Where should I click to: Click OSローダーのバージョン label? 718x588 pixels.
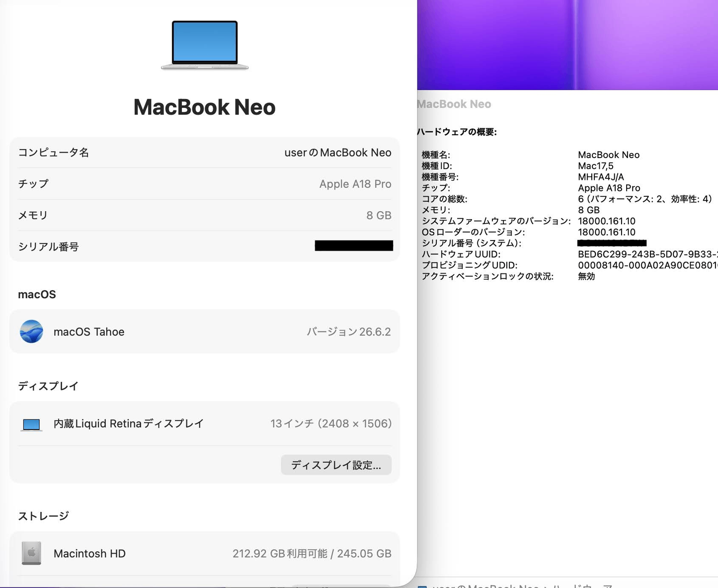click(473, 232)
